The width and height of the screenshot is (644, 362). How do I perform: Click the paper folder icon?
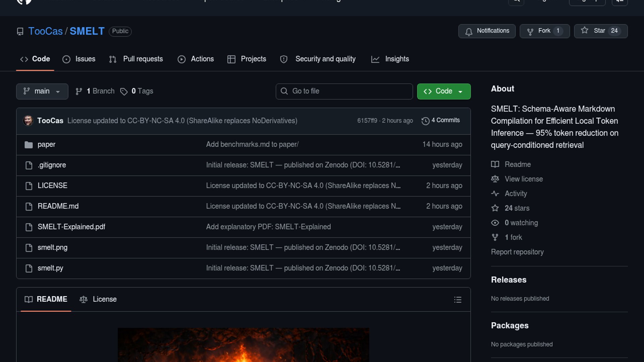click(x=29, y=145)
